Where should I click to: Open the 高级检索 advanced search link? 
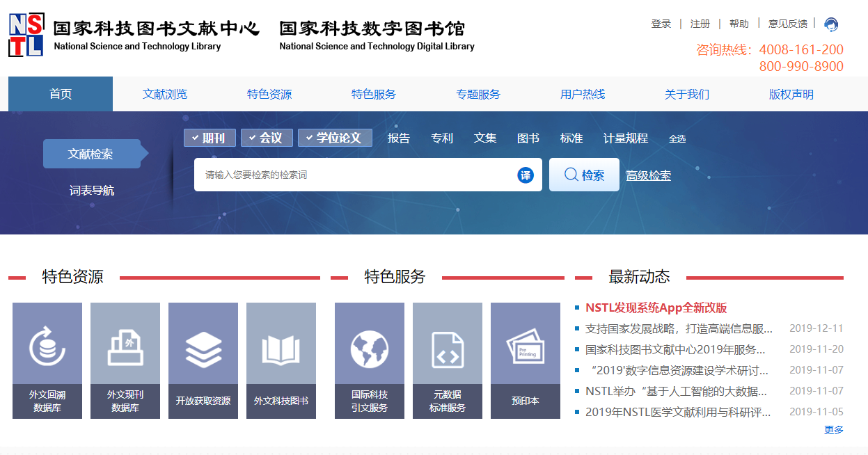click(x=648, y=176)
